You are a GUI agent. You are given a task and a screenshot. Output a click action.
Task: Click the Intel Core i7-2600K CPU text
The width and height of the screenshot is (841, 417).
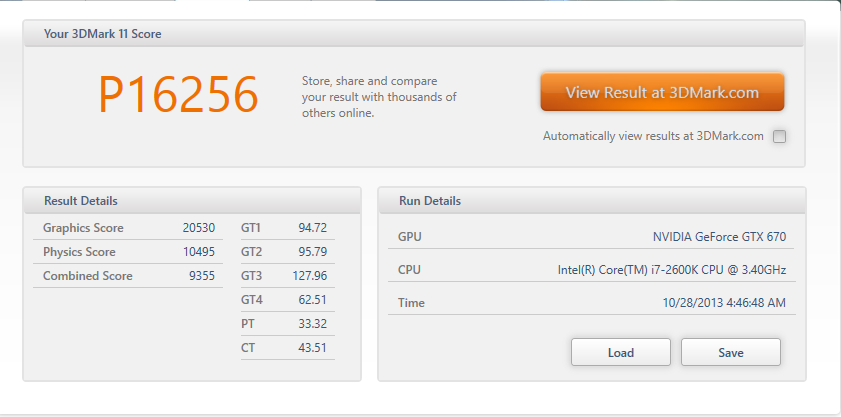671,269
